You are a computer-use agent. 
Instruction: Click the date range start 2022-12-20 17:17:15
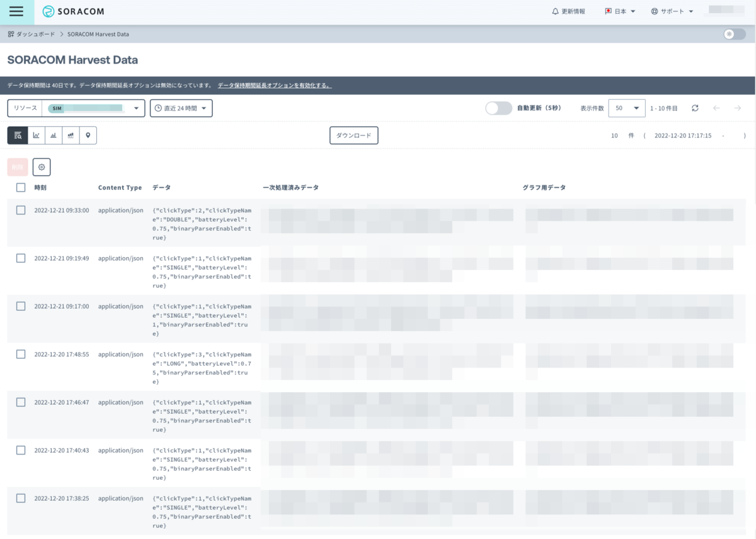(683, 136)
